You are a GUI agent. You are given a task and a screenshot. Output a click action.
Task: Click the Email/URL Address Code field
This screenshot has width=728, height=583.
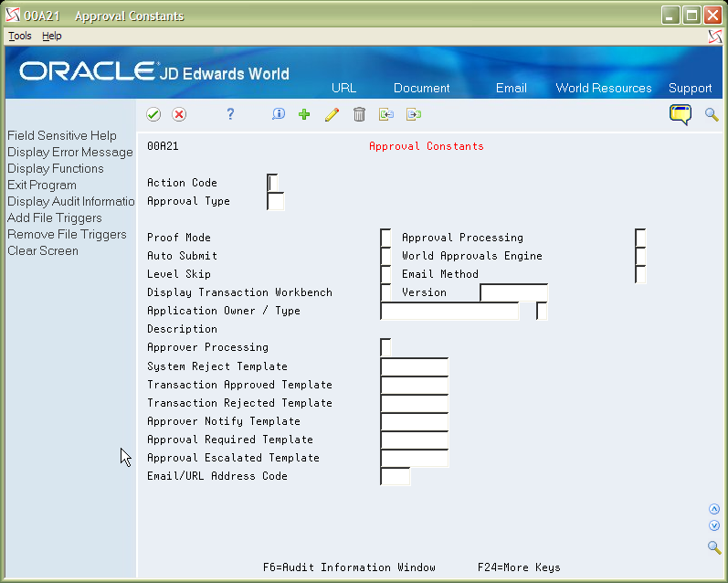[x=396, y=476]
